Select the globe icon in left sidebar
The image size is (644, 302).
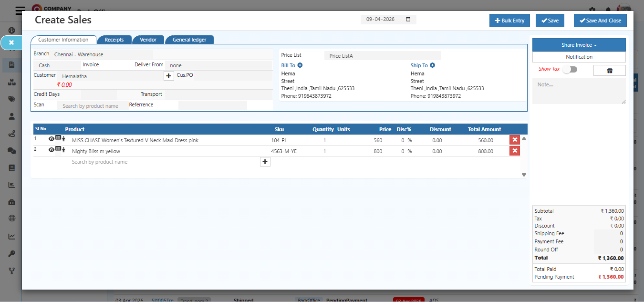(x=11, y=219)
